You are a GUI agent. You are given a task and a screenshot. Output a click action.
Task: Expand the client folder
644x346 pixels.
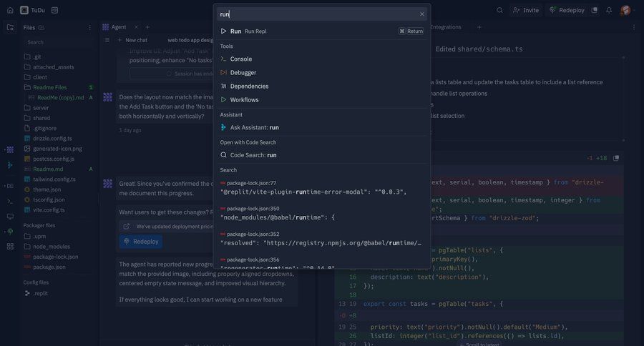[57, 77]
